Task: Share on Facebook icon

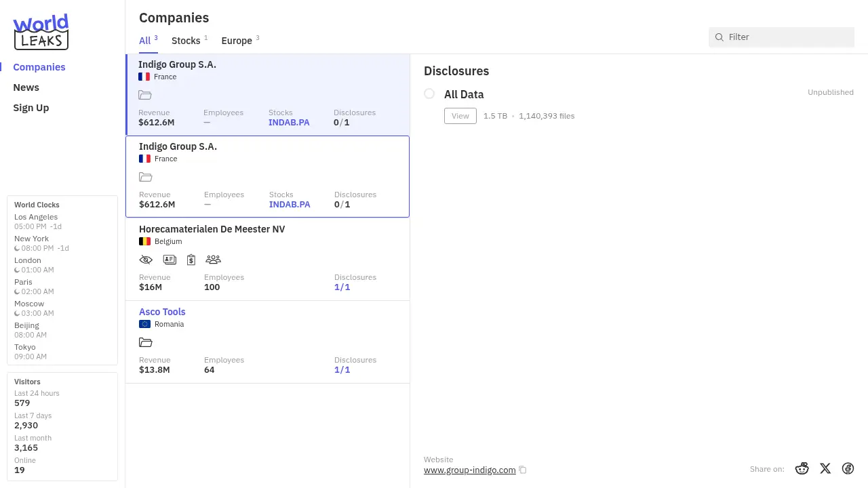Action: (x=848, y=468)
